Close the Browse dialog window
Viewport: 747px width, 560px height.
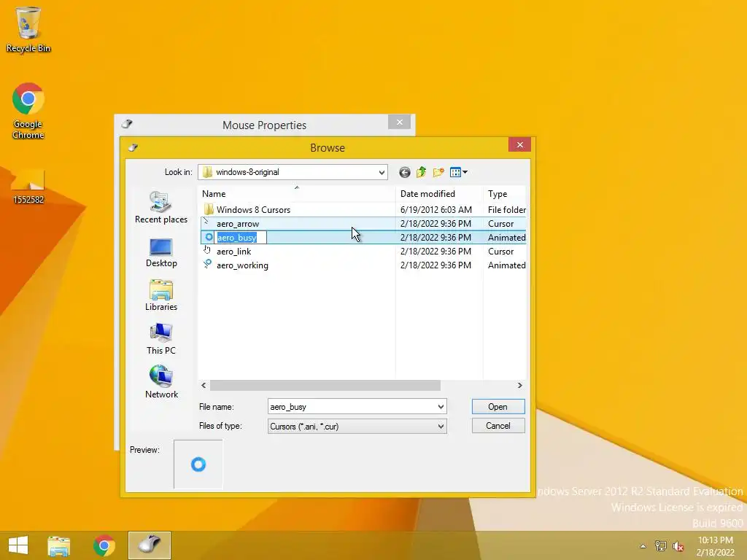pos(519,145)
